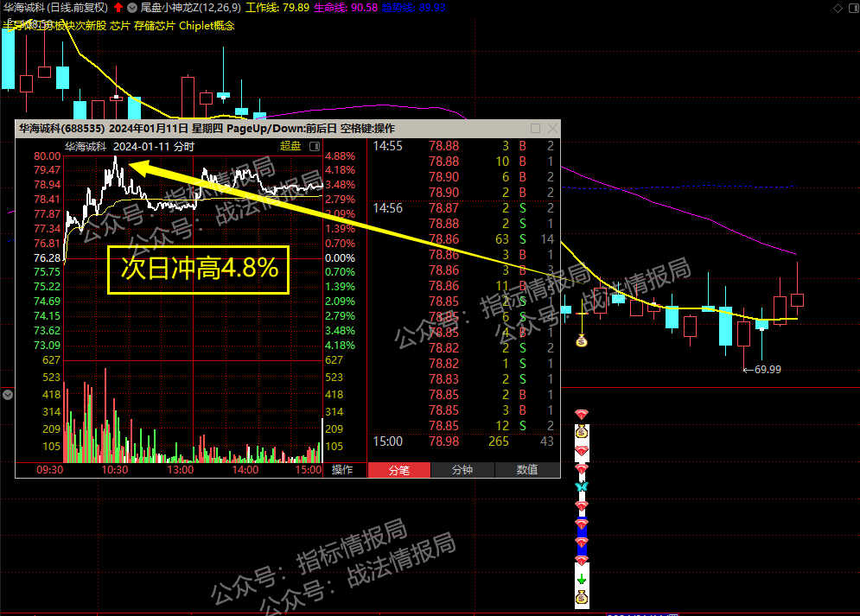Click the diamond icon in the top-right corner

pyautogui.click(x=838, y=8)
